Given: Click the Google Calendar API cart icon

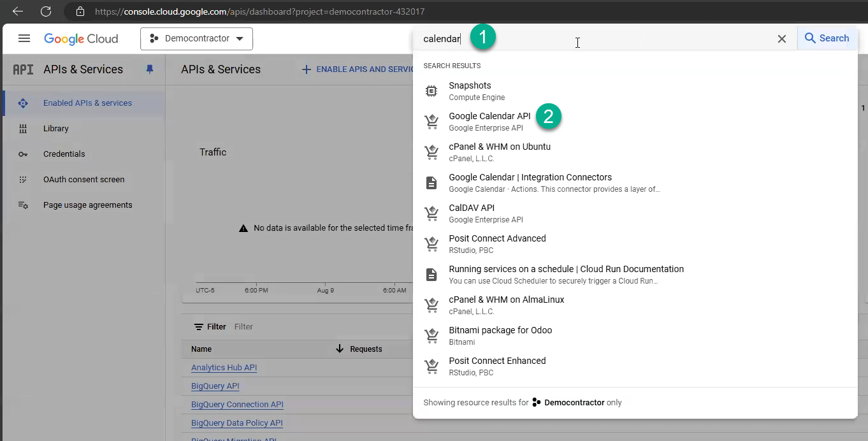Looking at the screenshot, I should pyautogui.click(x=431, y=122).
